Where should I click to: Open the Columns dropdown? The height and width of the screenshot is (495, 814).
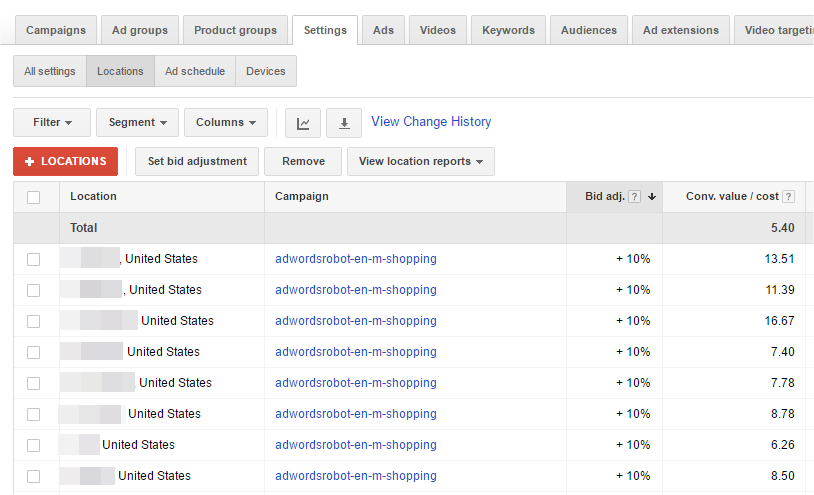pos(225,123)
